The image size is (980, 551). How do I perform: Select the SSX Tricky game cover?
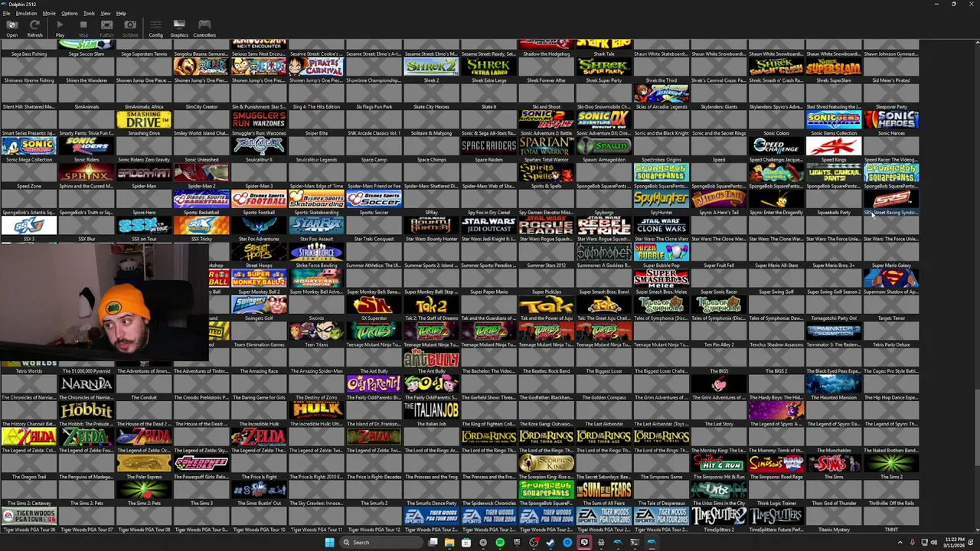(201, 225)
